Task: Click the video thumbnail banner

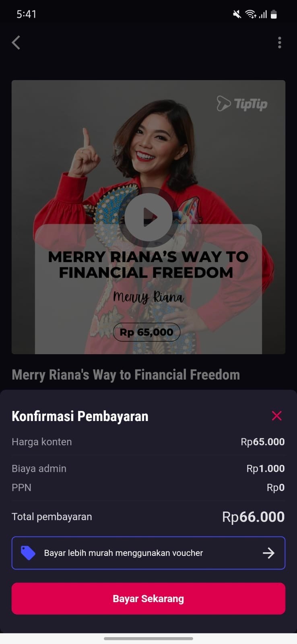Action: point(148,217)
